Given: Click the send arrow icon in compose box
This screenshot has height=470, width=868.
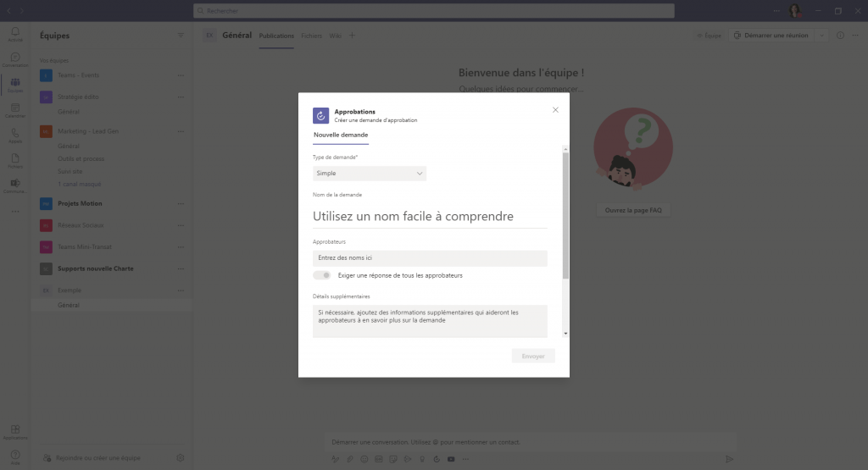Looking at the screenshot, I should [x=729, y=459].
